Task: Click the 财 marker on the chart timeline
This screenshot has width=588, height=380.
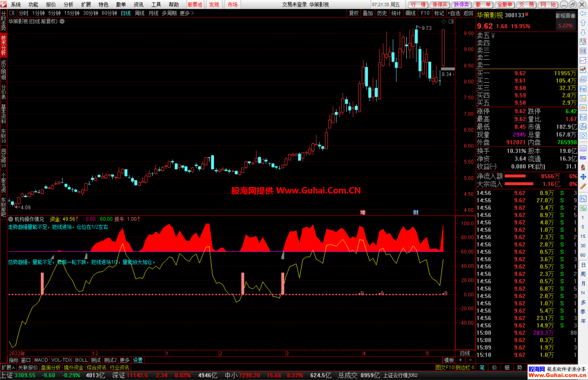Action: coord(416,212)
